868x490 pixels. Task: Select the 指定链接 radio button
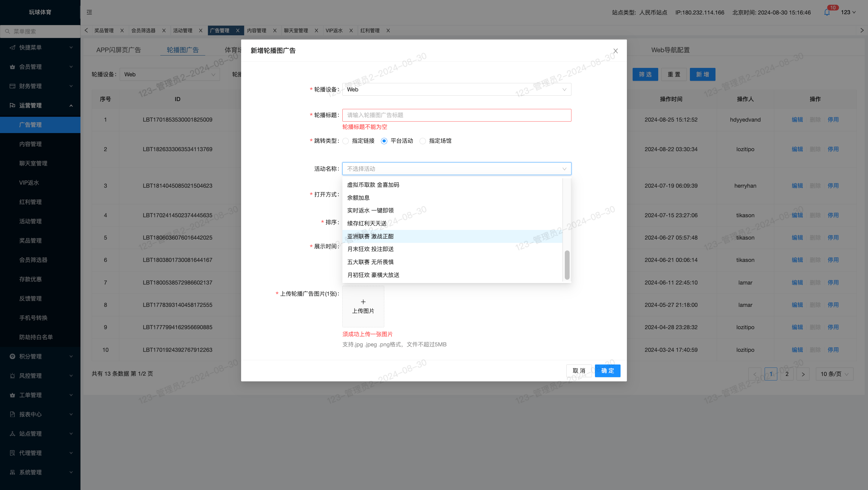pyautogui.click(x=345, y=141)
